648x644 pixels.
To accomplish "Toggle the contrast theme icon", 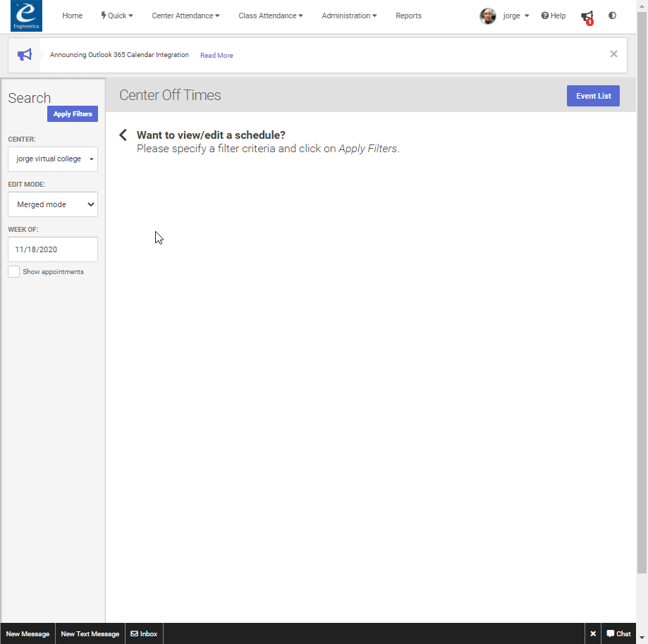I will [x=613, y=16].
